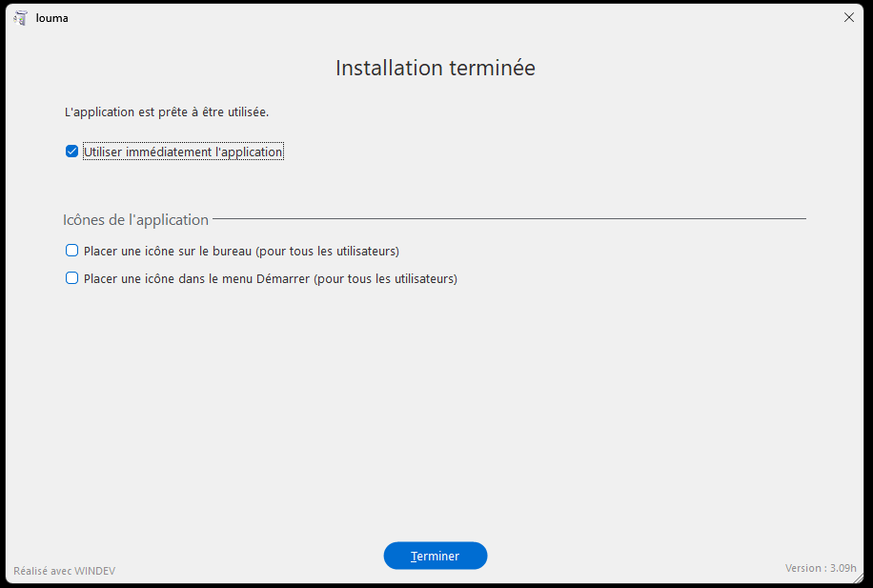Click the Icônes de l'application section header
This screenshot has width=873, height=588.
point(136,220)
